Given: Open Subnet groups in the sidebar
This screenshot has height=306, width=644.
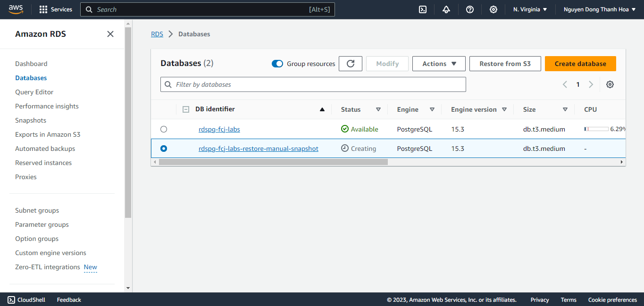Looking at the screenshot, I should [37, 210].
